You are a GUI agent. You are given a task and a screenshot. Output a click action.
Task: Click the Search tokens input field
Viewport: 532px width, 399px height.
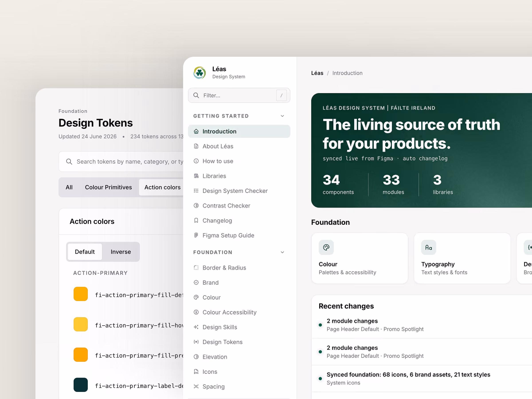pos(121,162)
